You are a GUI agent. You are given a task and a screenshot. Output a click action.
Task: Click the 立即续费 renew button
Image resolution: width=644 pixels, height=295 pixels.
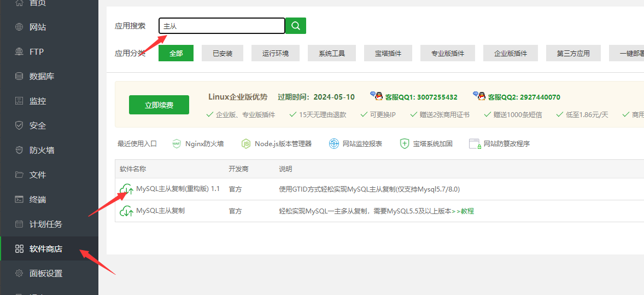coord(159,105)
